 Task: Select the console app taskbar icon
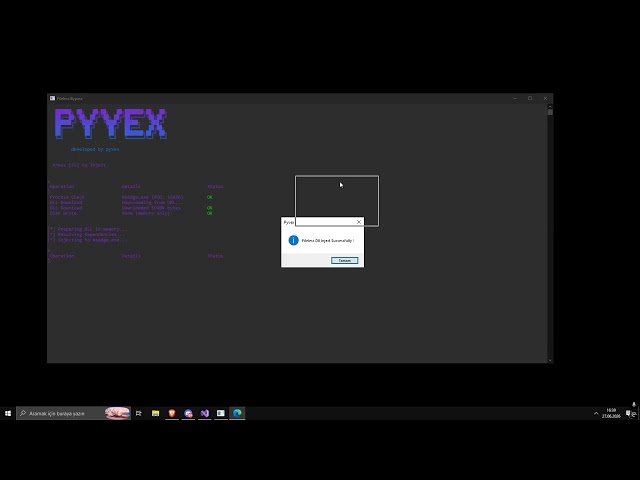pyautogui.click(x=221, y=413)
